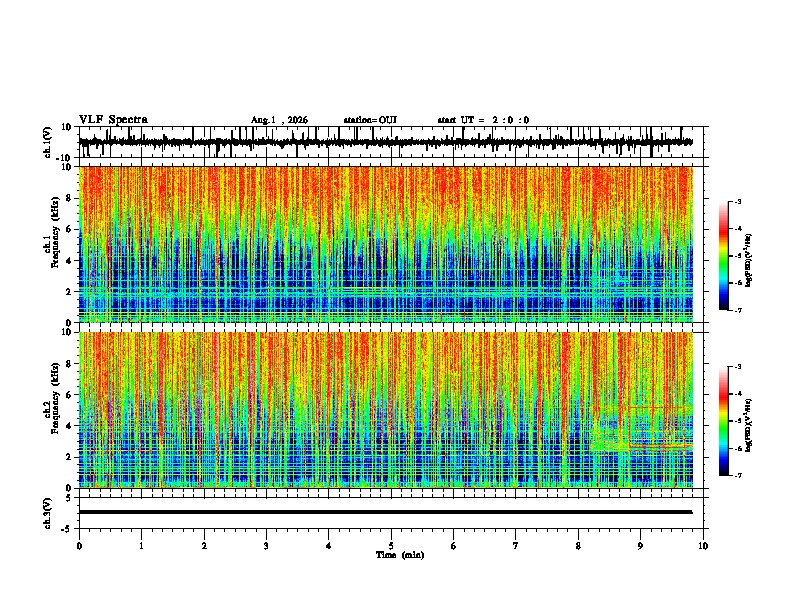This screenshot has height=612, width=792.
Task: Click the "8" kHz tick on ch.2 frequency axis
Action: pyautogui.click(x=69, y=364)
